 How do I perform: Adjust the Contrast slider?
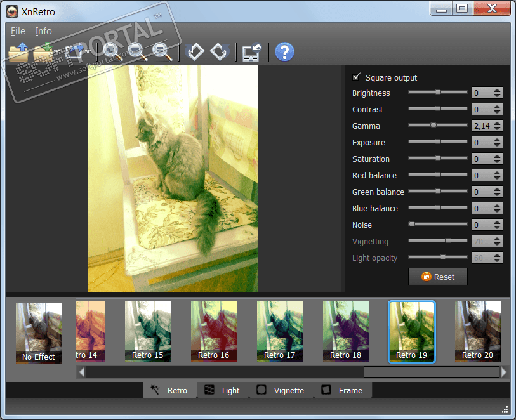click(x=438, y=109)
